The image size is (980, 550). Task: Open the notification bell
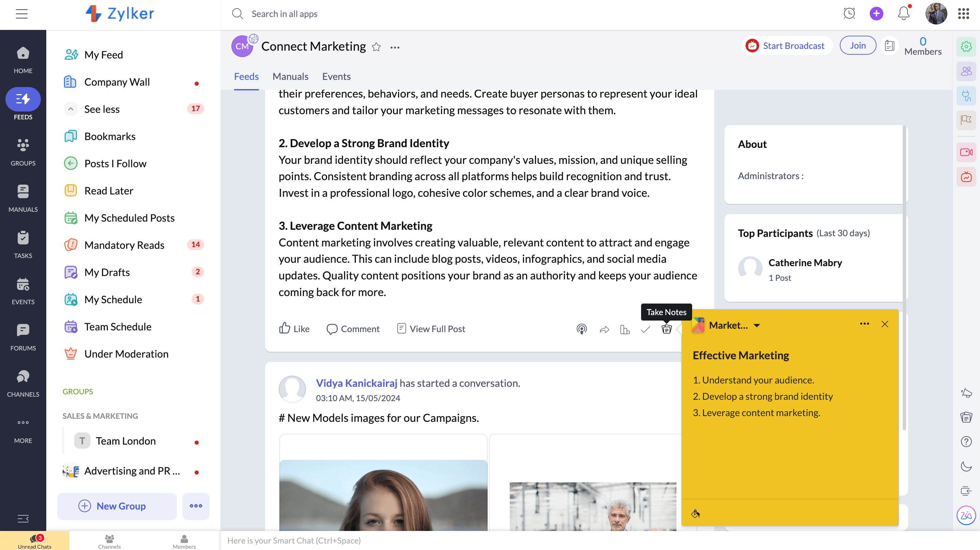903,14
